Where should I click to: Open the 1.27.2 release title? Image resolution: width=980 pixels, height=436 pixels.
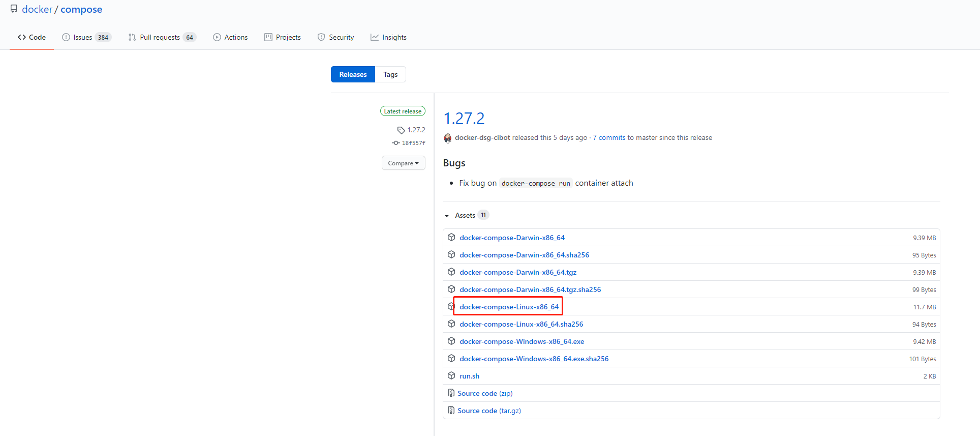[x=464, y=119]
